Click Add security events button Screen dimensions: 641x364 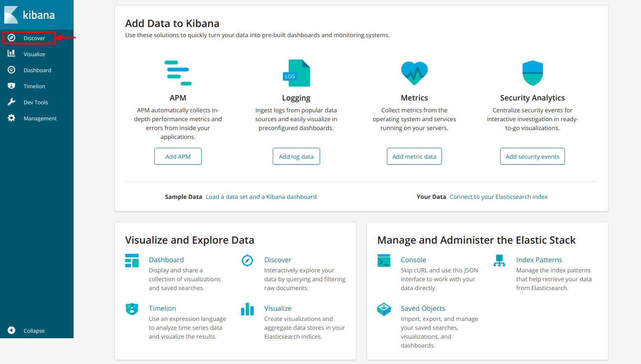point(532,156)
